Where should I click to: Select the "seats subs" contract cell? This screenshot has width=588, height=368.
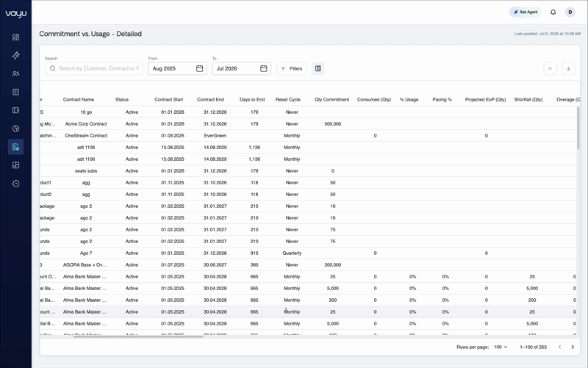[86, 171]
